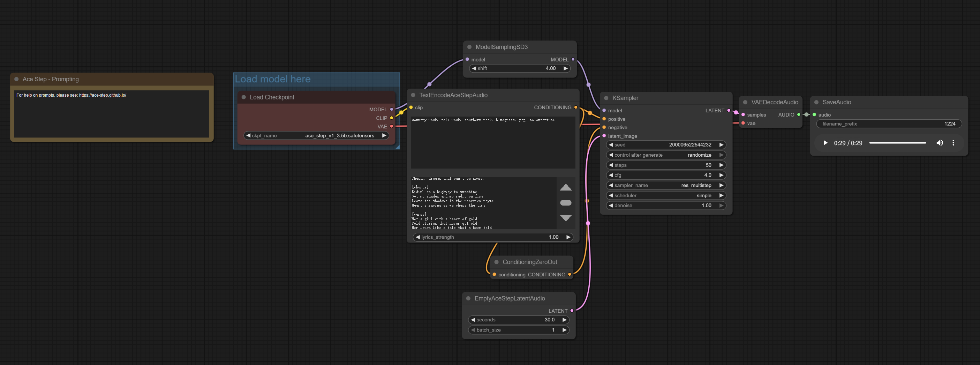This screenshot has width=980, height=365.
Task: Select the Load model here group title
Action: [272, 79]
